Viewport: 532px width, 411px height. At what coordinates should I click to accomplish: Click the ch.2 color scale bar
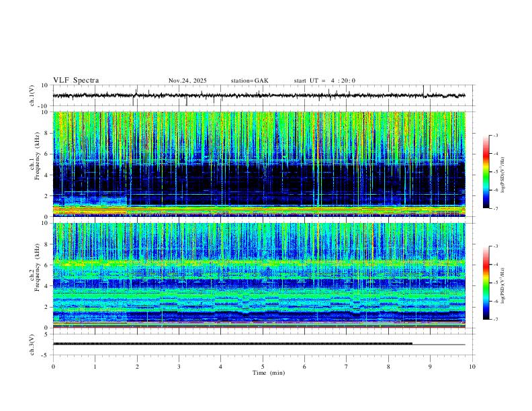[486, 283]
